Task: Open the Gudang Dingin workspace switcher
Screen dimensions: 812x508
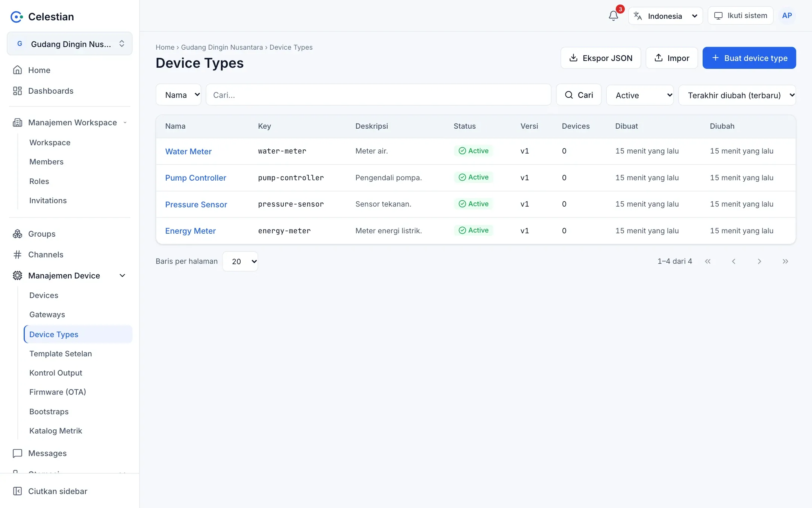Action: point(70,44)
